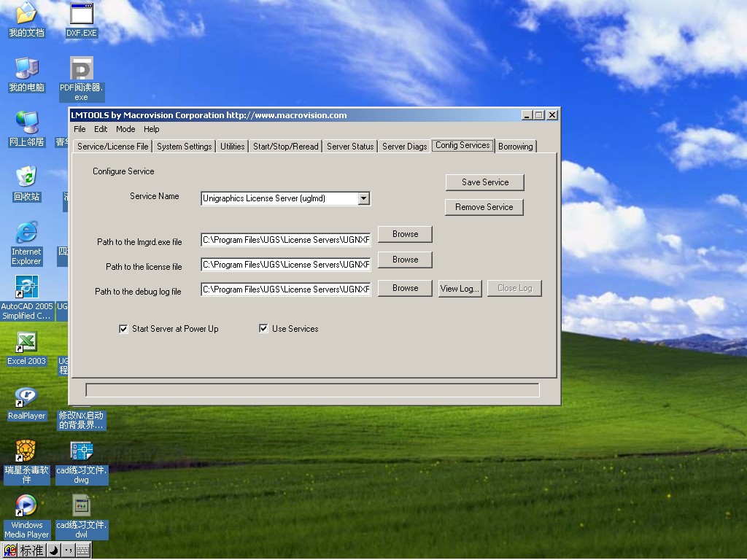Click the lmgrd.exe path input field

(x=286, y=239)
